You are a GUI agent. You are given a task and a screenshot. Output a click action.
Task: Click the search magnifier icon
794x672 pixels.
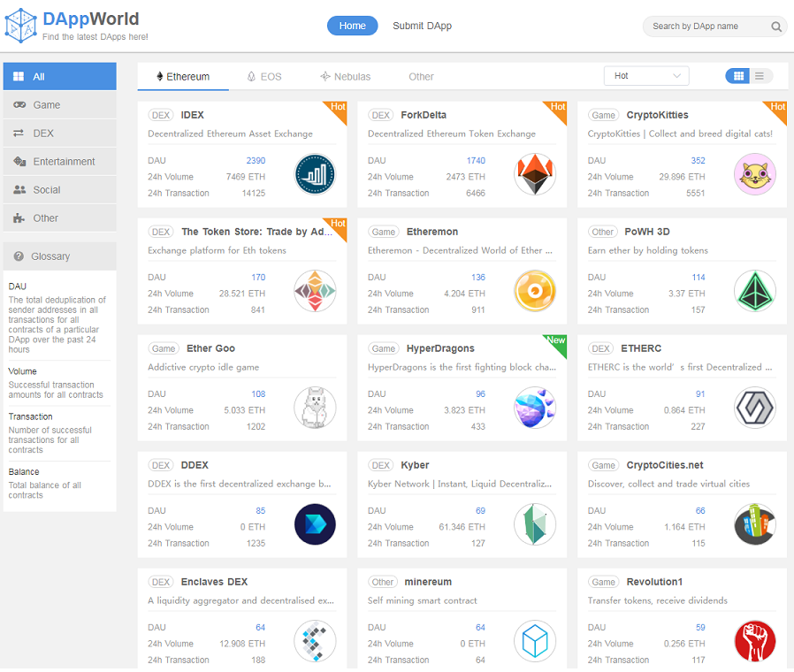pos(775,27)
